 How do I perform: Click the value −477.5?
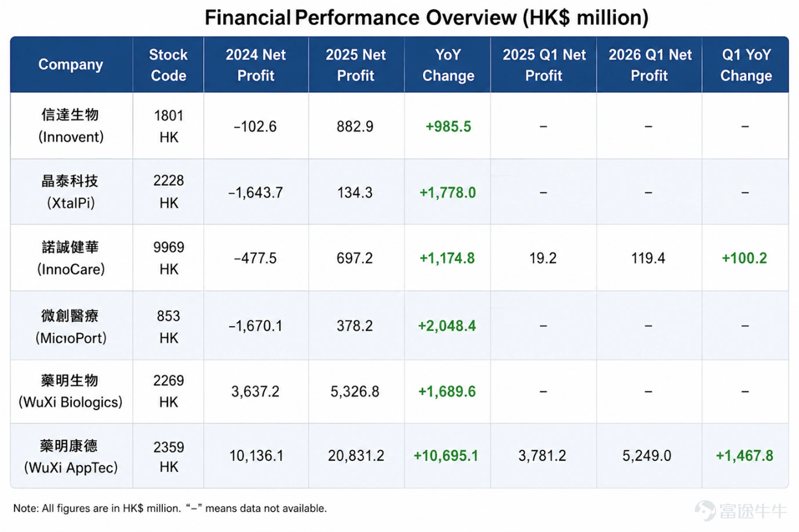(x=255, y=258)
